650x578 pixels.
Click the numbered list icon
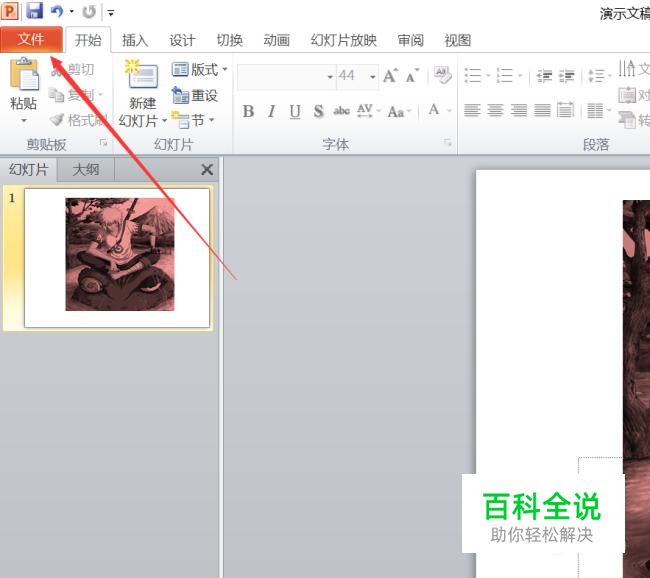tap(504, 76)
